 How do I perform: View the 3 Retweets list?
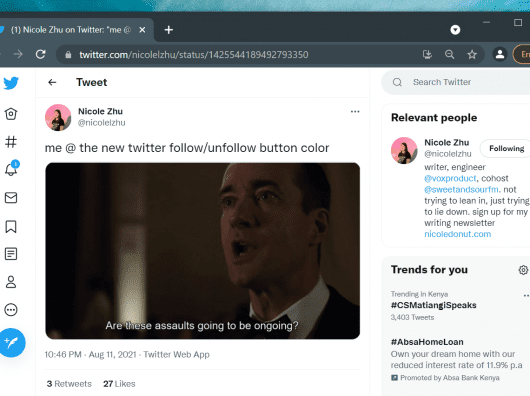[x=69, y=384]
